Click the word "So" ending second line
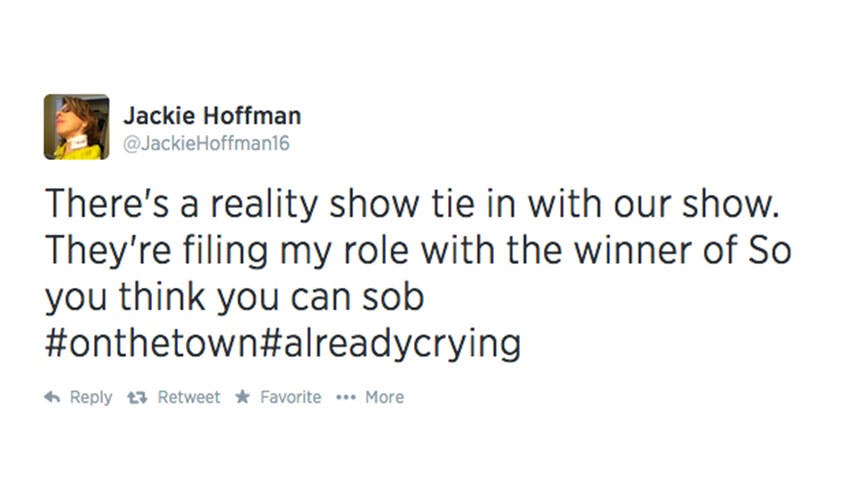 [x=770, y=250]
